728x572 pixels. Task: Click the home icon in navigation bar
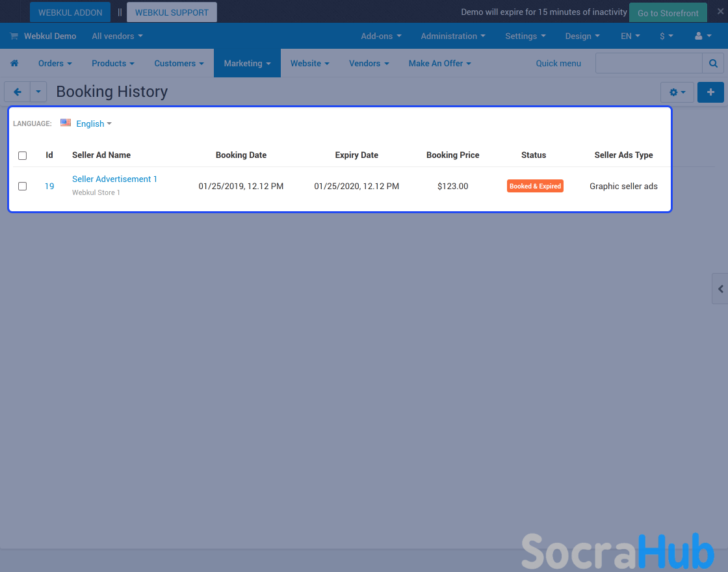tap(14, 63)
